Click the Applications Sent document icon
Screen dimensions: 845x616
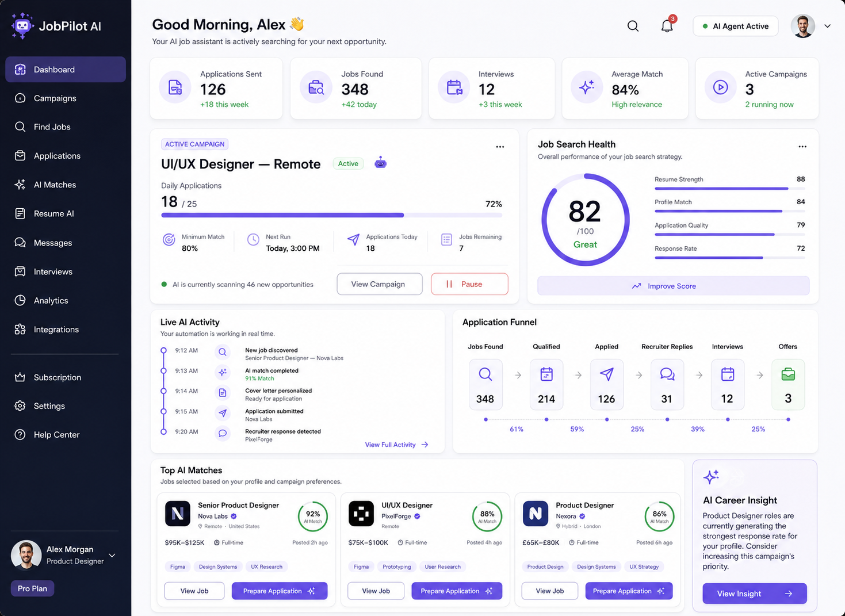point(175,87)
